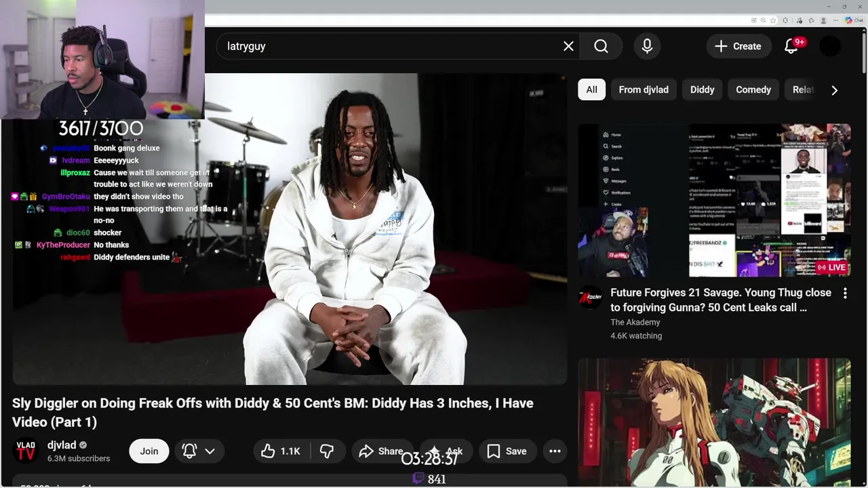The width and height of the screenshot is (868, 488).
Task: Click the magnifier search button
Action: (x=601, y=46)
